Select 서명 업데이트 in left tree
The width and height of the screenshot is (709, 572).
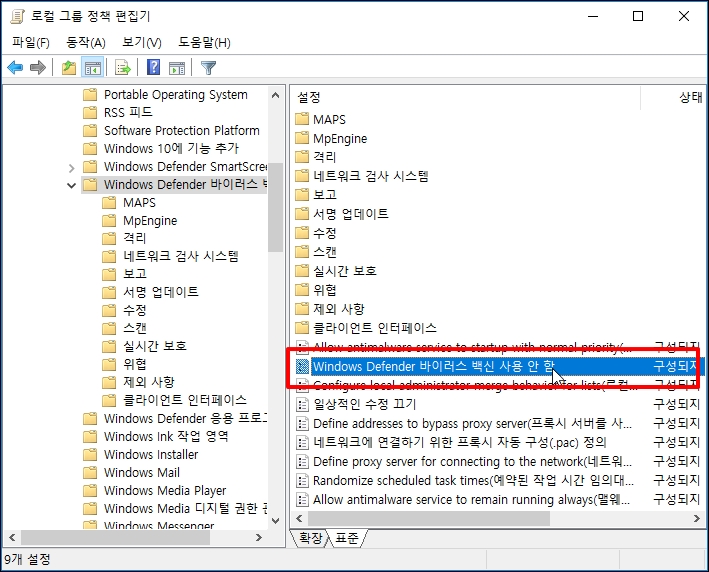(161, 292)
